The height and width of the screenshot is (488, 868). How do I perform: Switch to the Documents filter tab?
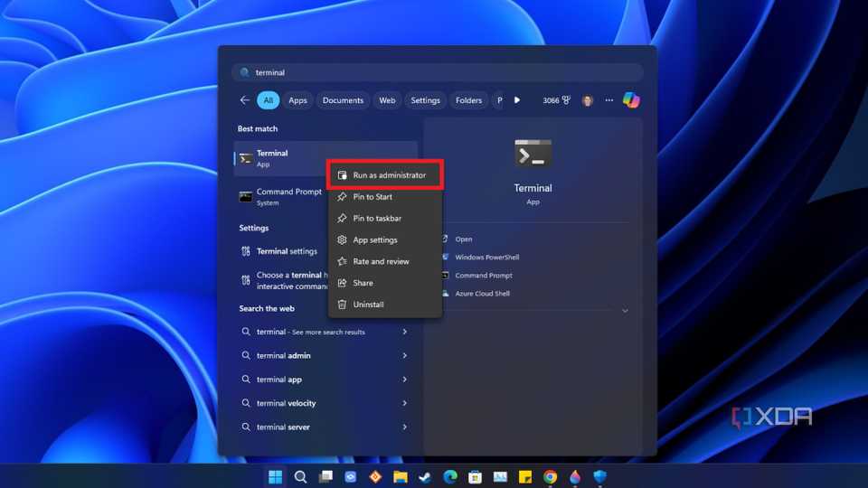click(x=343, y=100)
